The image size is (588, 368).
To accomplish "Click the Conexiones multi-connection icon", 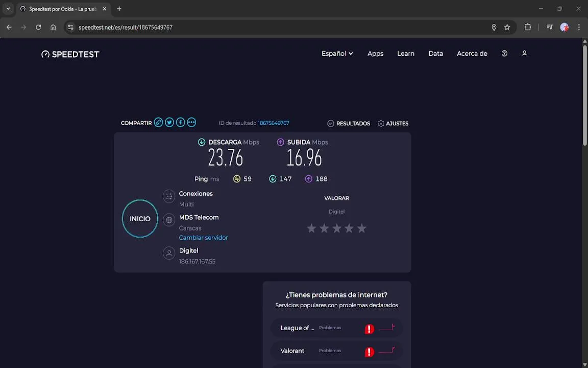I will click(169, 196).
